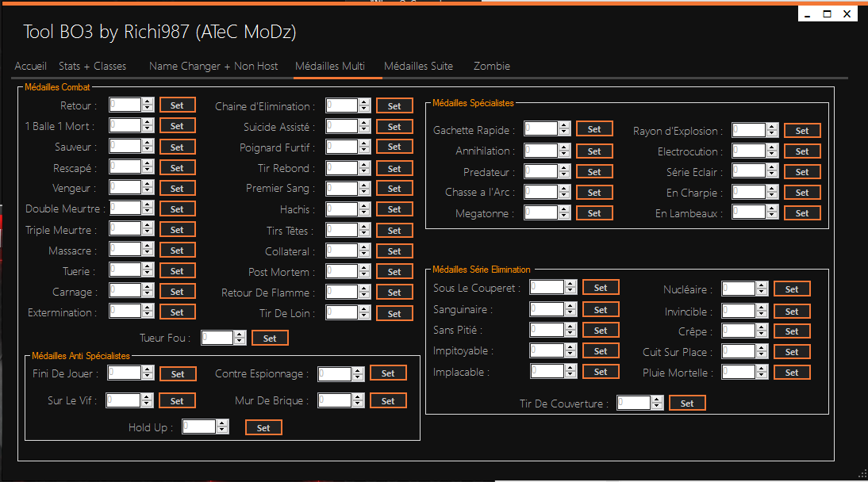
Task: Click Set for Nucléaire medal
Action: pos(792,289)
